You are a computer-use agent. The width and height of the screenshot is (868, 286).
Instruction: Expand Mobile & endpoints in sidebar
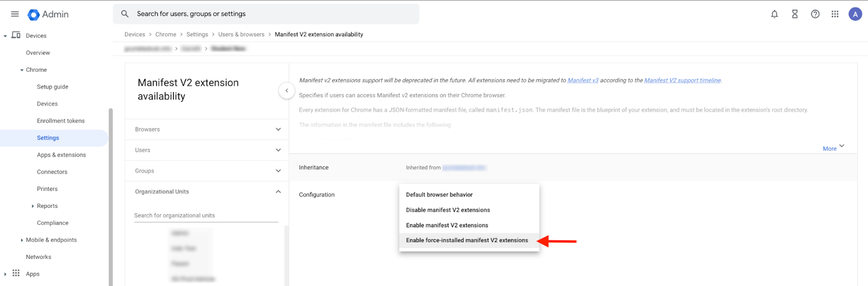22,240
